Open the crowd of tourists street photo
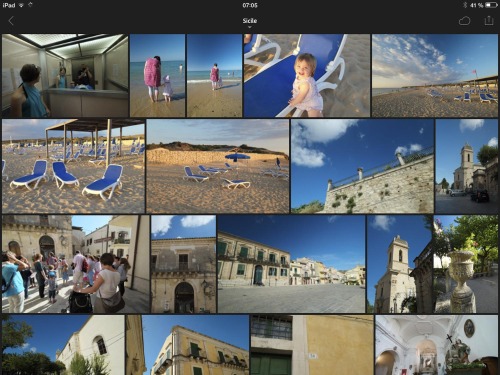 (76, 264)
